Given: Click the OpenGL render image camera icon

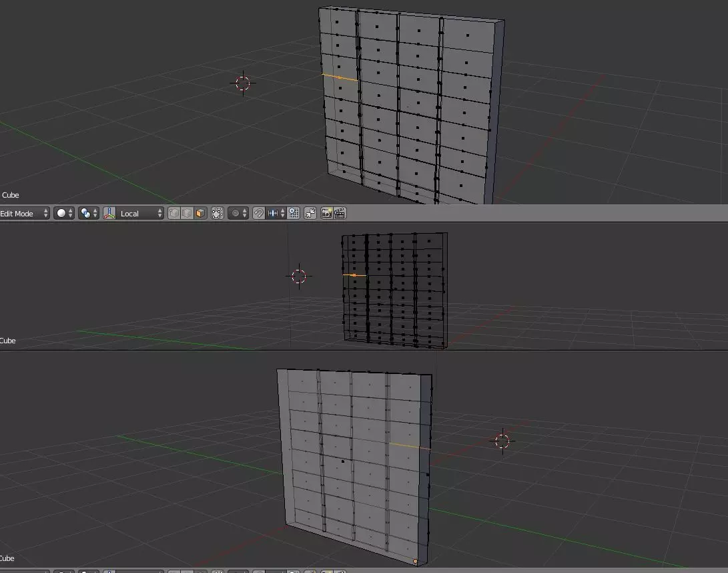Looking at the screenshot, I should [327, 213].
